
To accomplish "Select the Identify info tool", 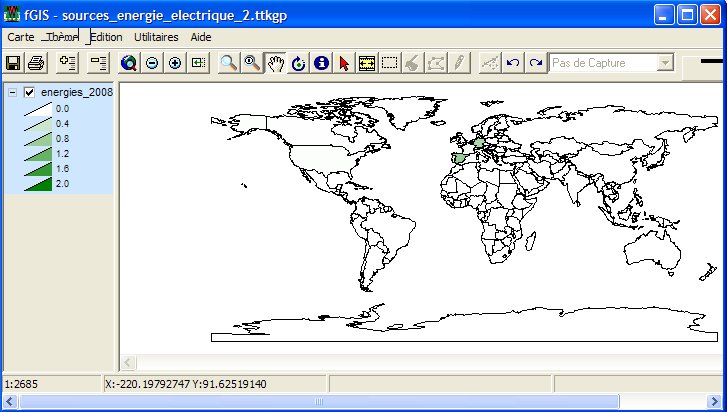I will (x=321, y=63).
